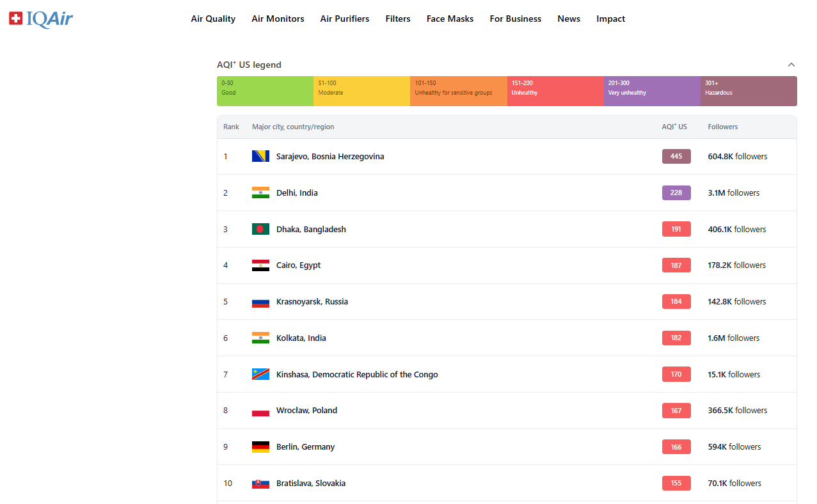The image size is (817, 504).
Task: Click the Congo flag beside Kinshasa
Action: (x=260, y=374)
